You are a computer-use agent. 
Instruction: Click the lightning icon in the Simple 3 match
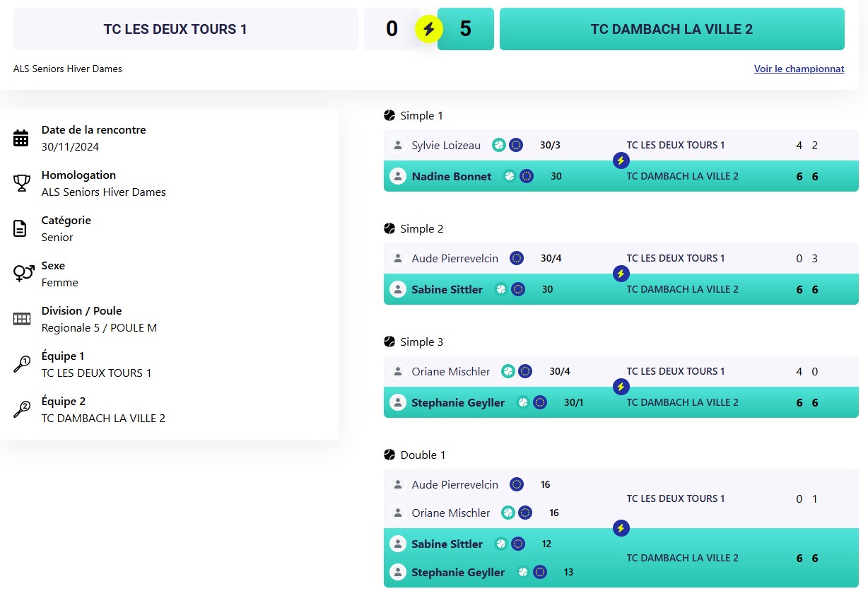[621, 387]
